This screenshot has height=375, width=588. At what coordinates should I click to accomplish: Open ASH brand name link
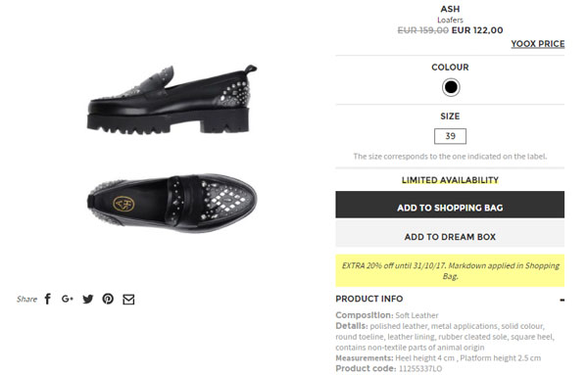450,9
